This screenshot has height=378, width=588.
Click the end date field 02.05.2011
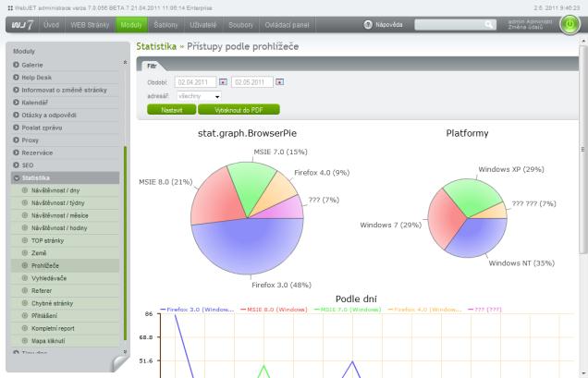pos(252,81)
